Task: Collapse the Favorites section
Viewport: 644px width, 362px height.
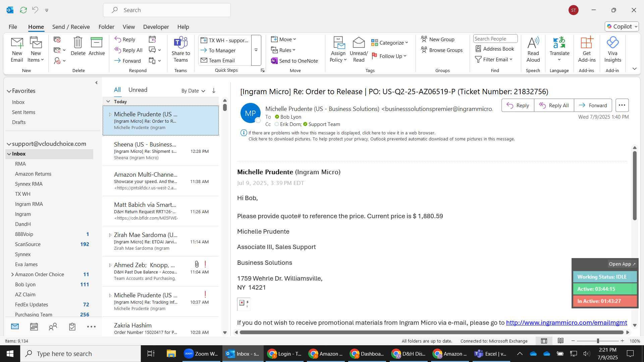Action: [x=9, y=91]
